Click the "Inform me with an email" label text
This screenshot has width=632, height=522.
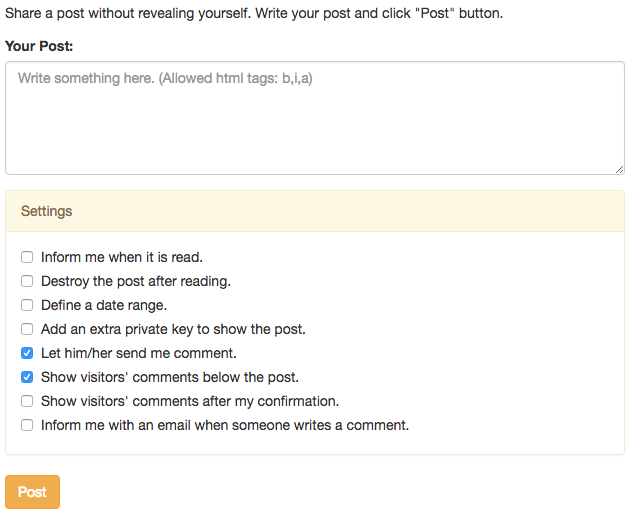point(225,425)
